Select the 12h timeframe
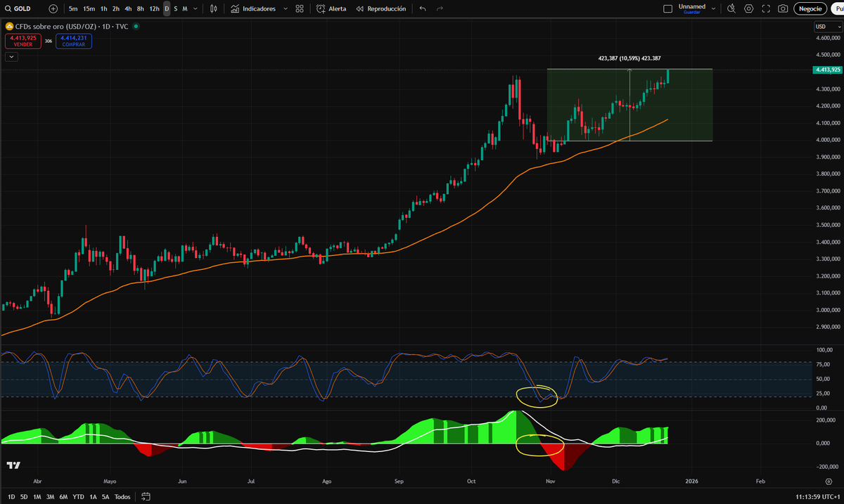This screenshot has height=504, width=844. [154, 8]
